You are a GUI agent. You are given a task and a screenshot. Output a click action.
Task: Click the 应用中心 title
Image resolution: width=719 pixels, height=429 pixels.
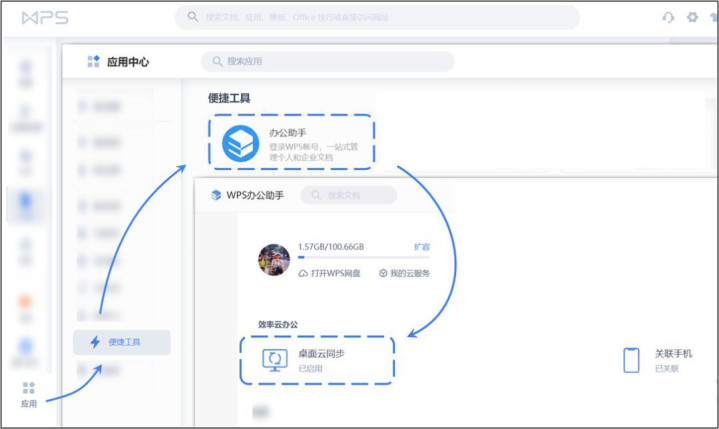[x=128, y=62]
